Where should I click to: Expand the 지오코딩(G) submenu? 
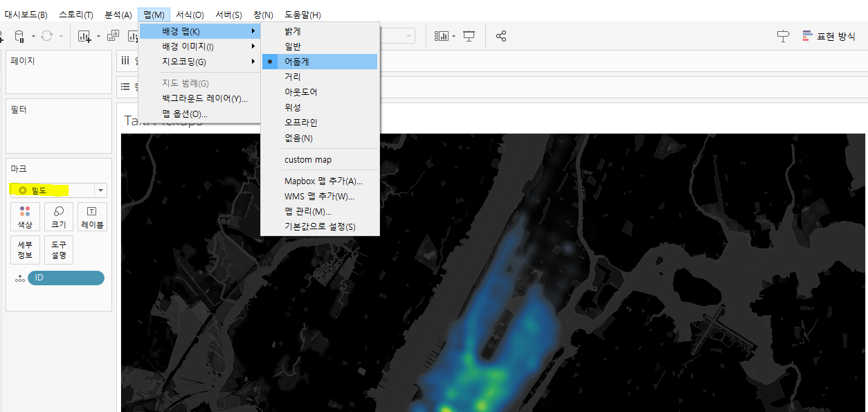199,62
